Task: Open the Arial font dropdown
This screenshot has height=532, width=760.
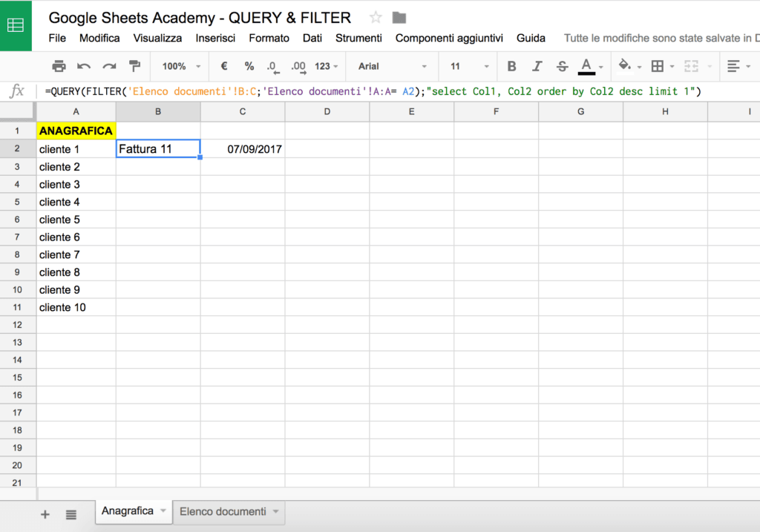Action: tap(392, 66)
